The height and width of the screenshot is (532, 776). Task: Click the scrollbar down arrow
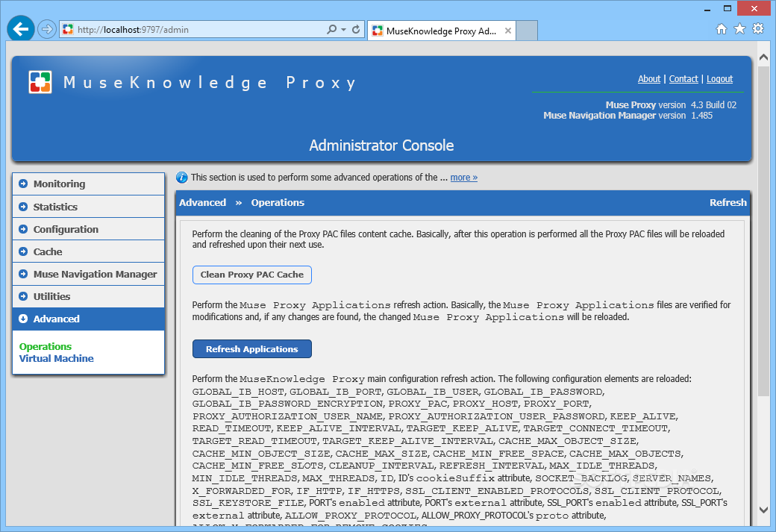tap(763, 510)
